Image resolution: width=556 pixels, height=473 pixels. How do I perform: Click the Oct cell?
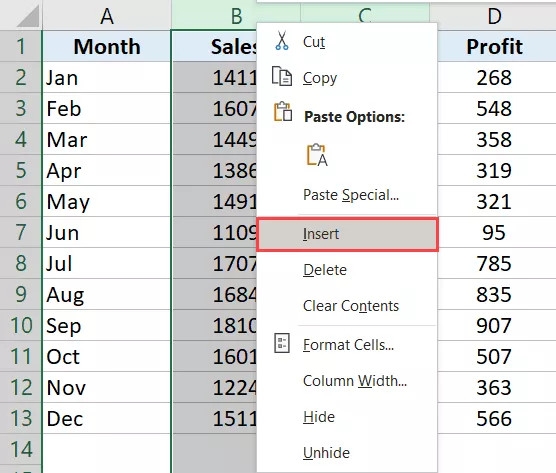click(107, 356)
